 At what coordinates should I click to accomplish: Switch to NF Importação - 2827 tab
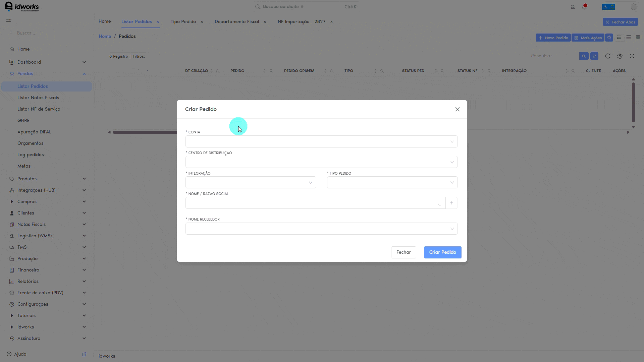(x=302, y=21)
